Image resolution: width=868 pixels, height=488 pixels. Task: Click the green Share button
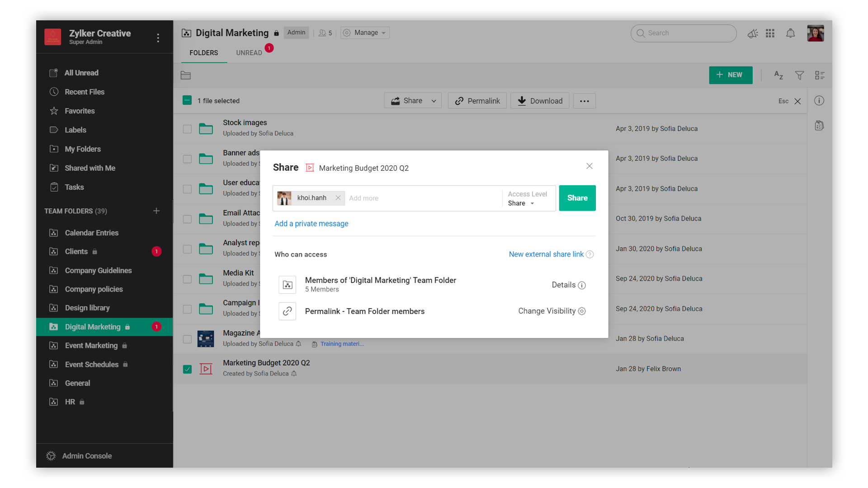coord(577,198)
